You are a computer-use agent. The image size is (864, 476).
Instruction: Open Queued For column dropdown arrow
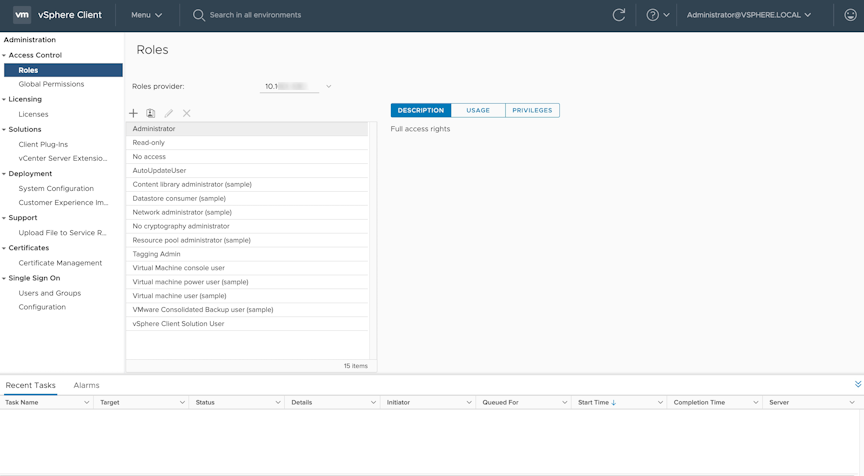[x=564, y=403]
